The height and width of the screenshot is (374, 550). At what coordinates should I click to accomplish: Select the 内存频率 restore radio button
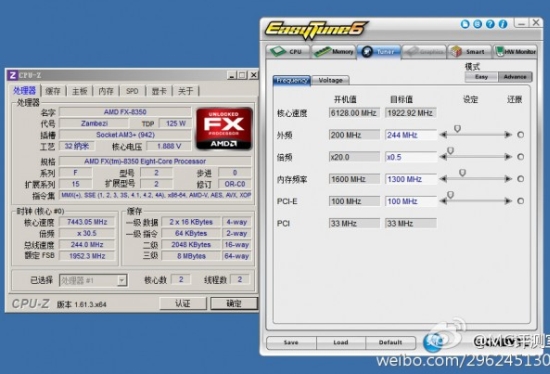pos(521,179)
